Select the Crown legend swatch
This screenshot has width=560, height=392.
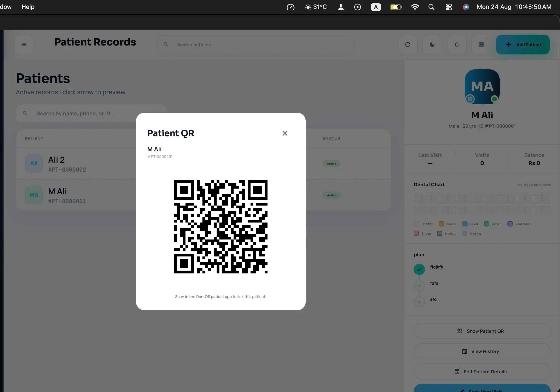pos(487,224)
